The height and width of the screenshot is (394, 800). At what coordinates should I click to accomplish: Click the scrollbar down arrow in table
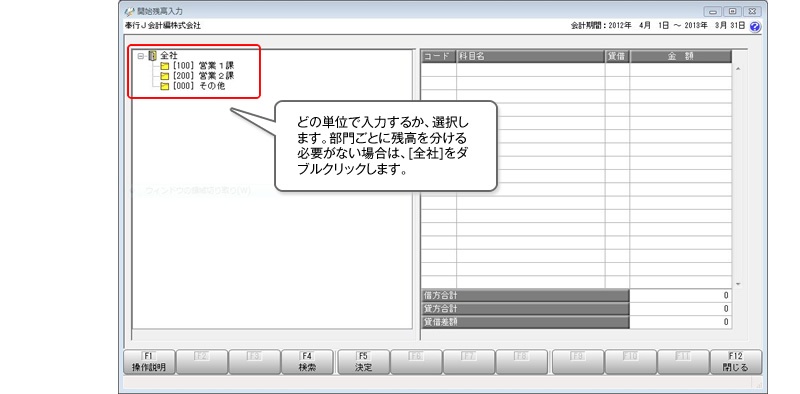click(x=738, y=284)
